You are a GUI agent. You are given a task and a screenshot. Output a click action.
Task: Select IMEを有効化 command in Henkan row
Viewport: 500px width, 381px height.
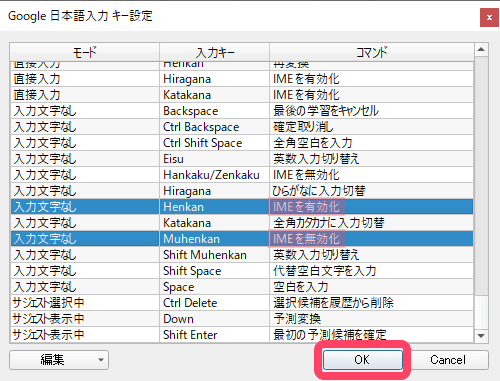point(371,207)
